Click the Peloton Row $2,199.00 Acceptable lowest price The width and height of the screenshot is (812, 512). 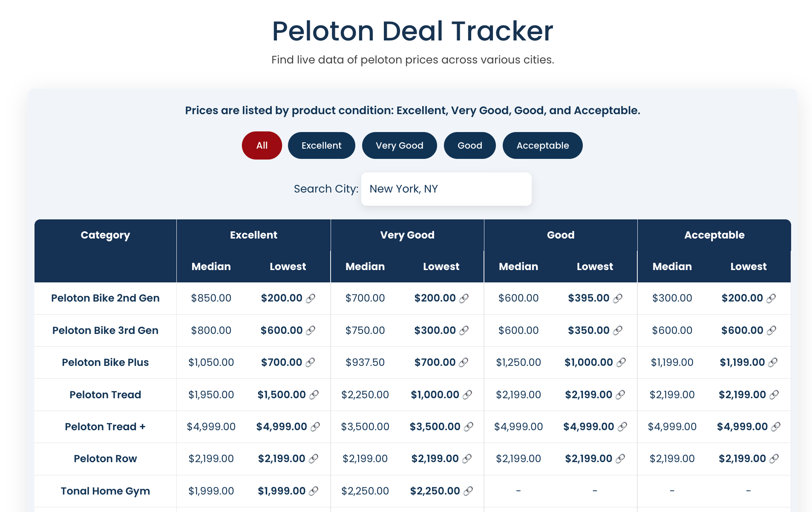742,459
